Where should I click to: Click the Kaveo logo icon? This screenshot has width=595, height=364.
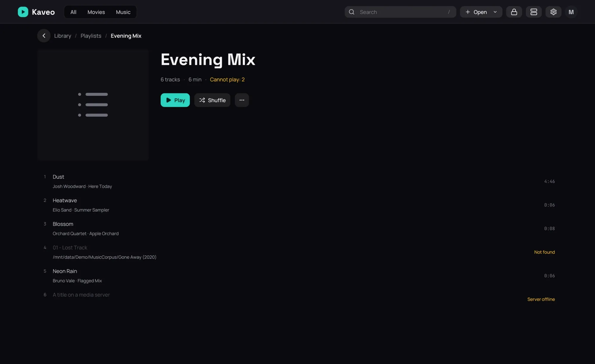pyautogui.click(x=23, y=12)
